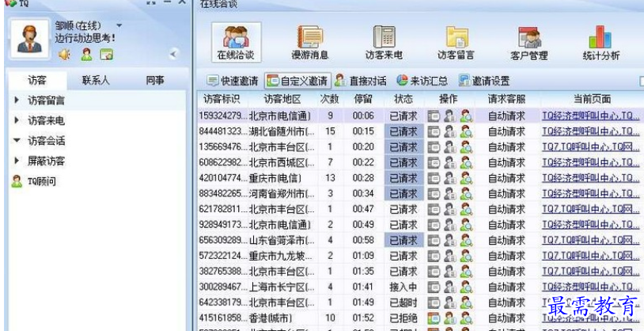Click direct chat person icon in row 844481323
Viewport: 644px width, 331px height.
[450, 131]
